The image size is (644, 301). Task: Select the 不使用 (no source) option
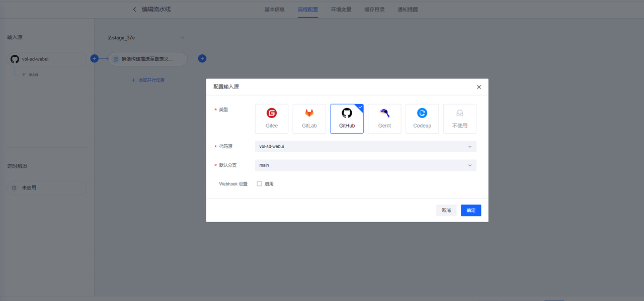click(459, 119)
